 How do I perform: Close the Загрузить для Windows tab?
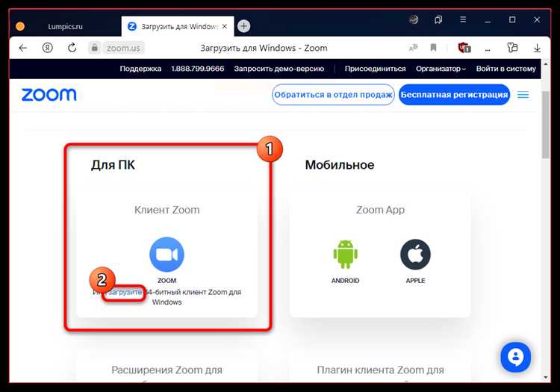[224, 26]
